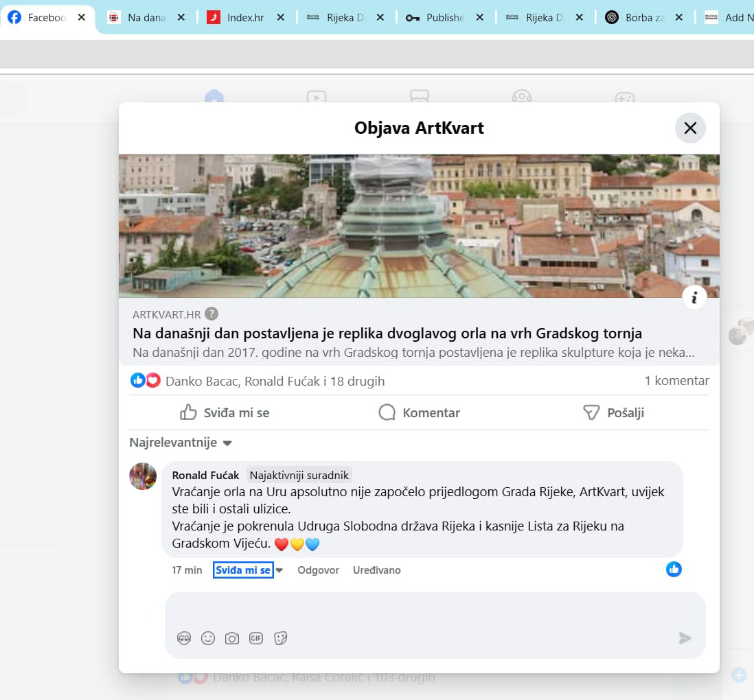Add a GIF to the comment
Image resolution: width=754 pixels, height=700 pixels.
point(256,638)
